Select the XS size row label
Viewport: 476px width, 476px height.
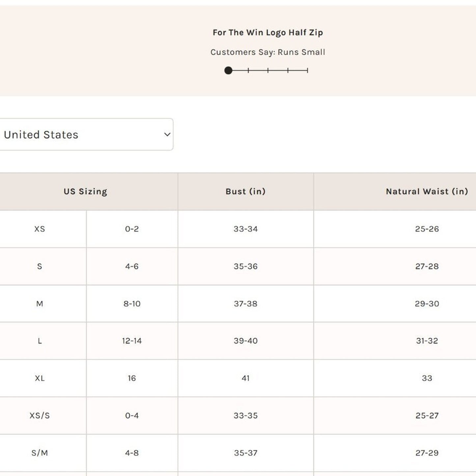point(40,229)
